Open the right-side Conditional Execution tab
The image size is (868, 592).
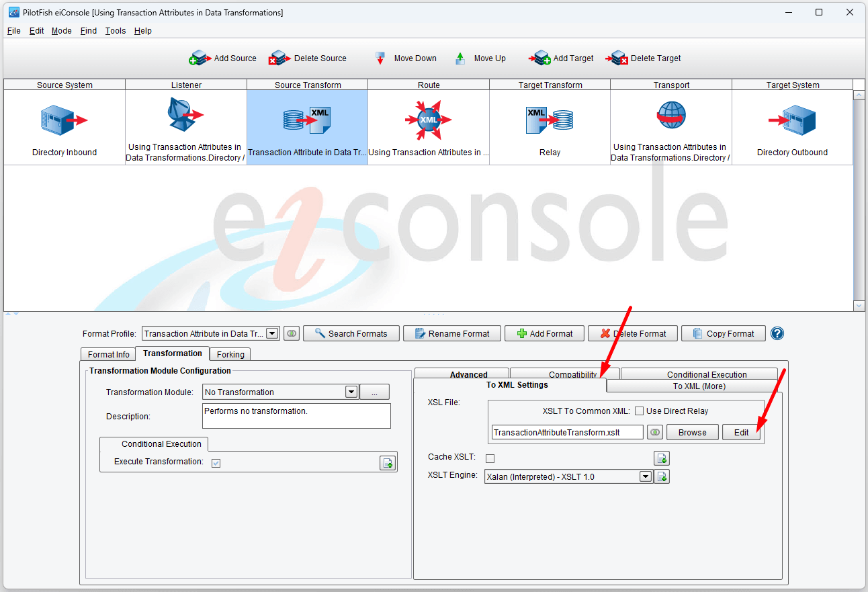click(699, 374)
